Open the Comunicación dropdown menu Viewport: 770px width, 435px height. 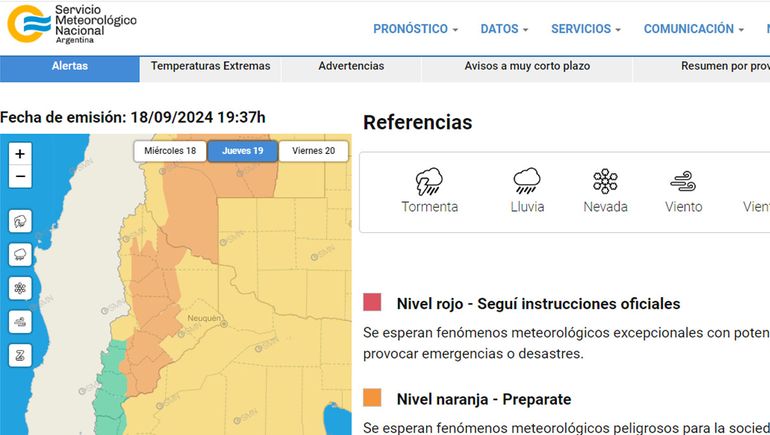(693, 29)
